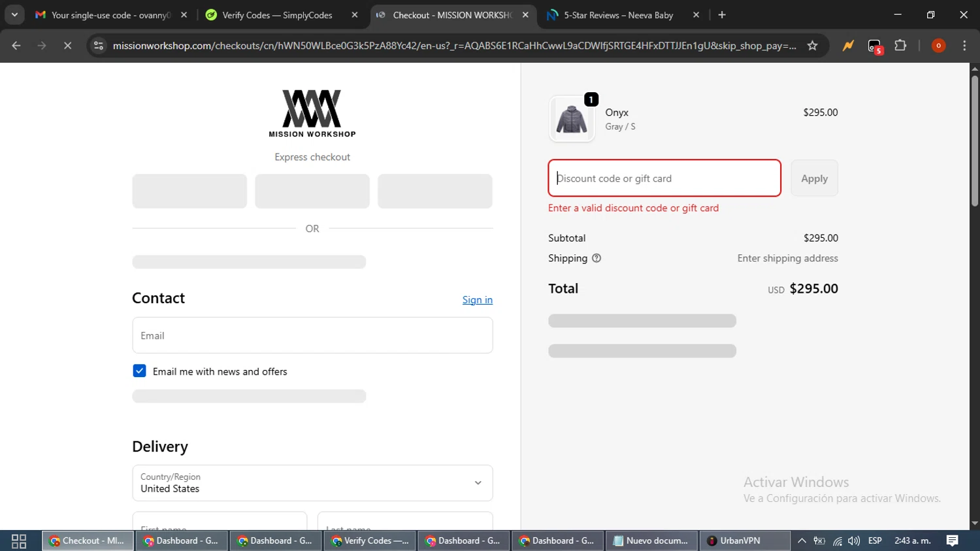The height and width of the screenshot is (551, 980).
Task: Click the missionworkshop.com URL in address bar
Action: [454, 46]
